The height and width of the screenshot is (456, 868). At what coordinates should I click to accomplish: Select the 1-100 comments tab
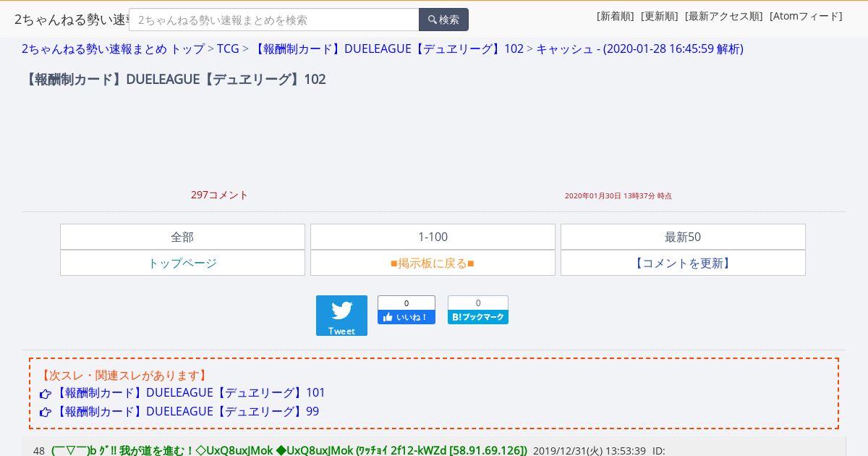pyautogui.click(x=433, y=237)
